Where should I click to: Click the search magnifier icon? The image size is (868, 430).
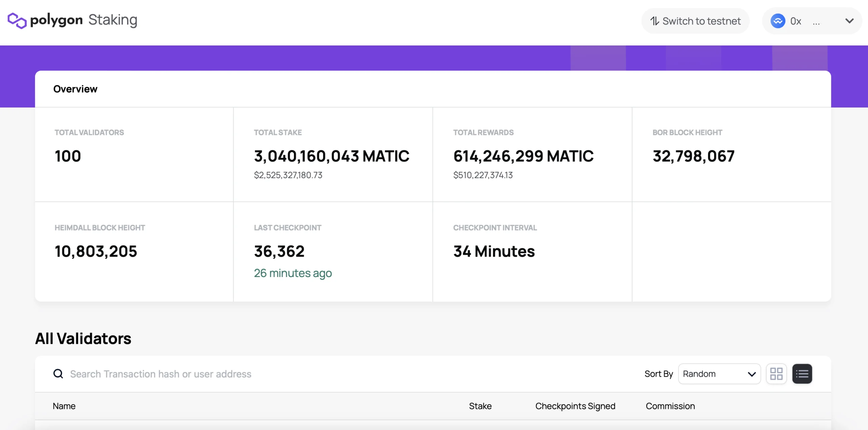pos(58,374)
